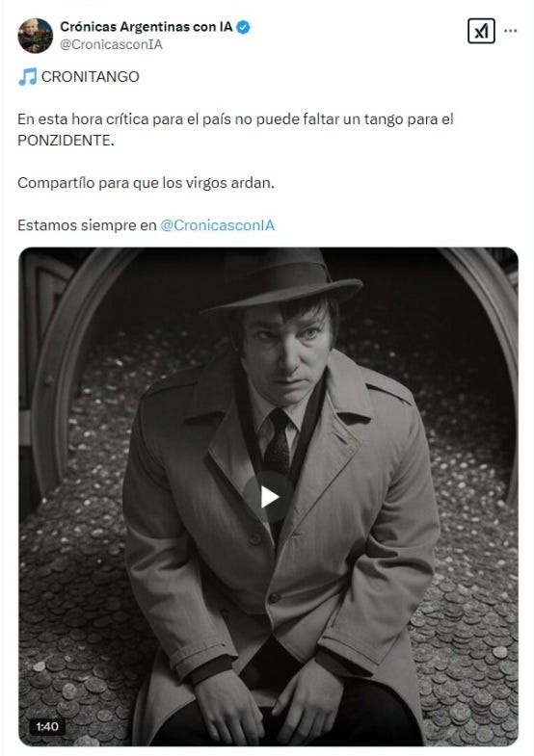
Task: Open the Crónicas Argentinas profile avatar
Action: (x=36, y=36)
